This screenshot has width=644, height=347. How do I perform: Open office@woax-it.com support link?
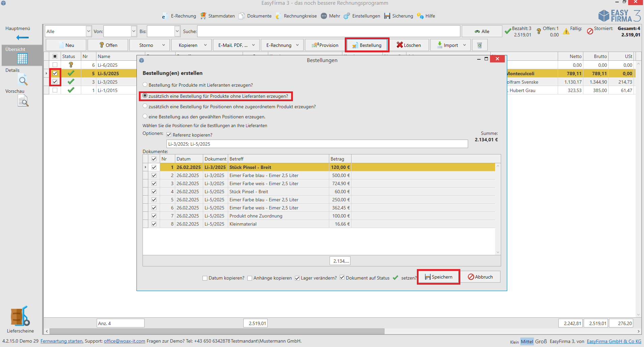[x=124, y=341]
